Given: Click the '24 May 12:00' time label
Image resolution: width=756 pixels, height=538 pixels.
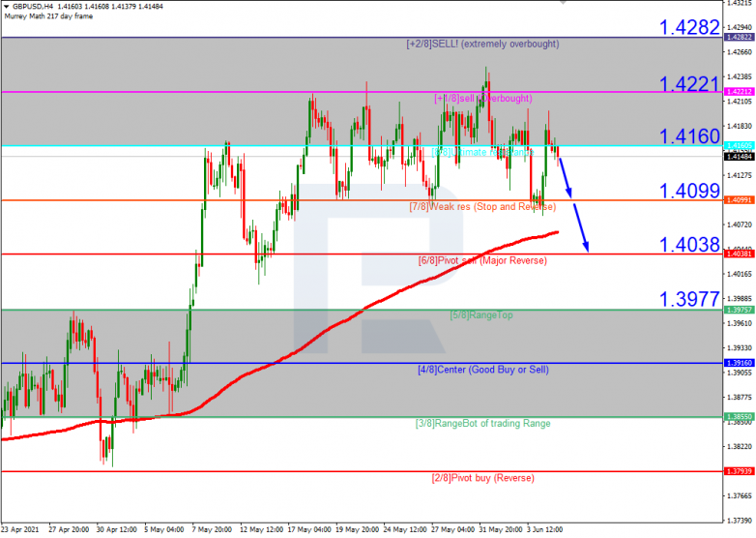Looking at the screenshot, I should tap(405, 530).
